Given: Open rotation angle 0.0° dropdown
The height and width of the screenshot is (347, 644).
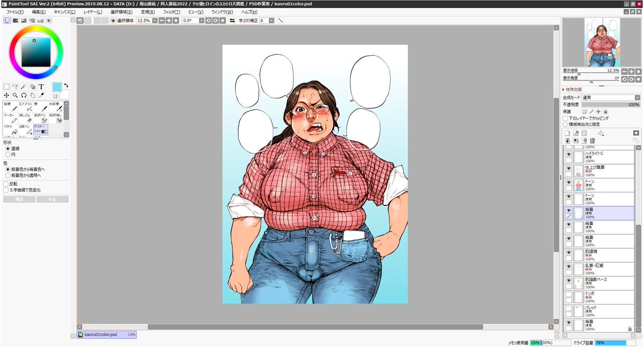Looking at the screenshot, I should point(201,20).
